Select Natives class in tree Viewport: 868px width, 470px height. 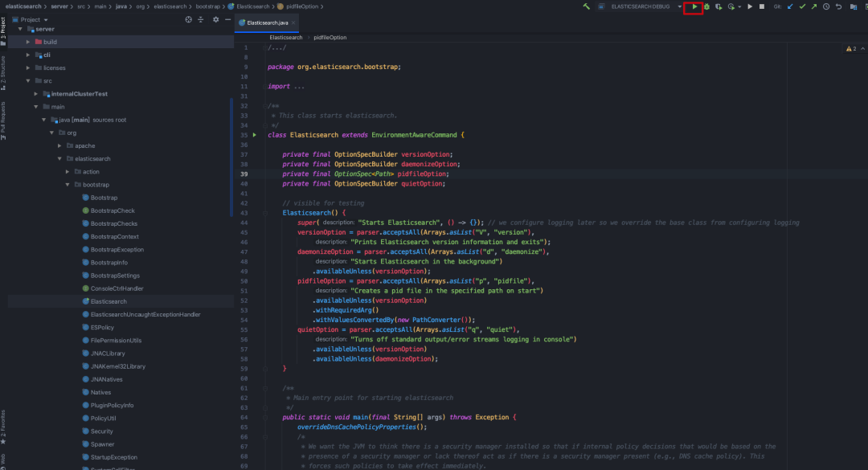coord(100,393)
